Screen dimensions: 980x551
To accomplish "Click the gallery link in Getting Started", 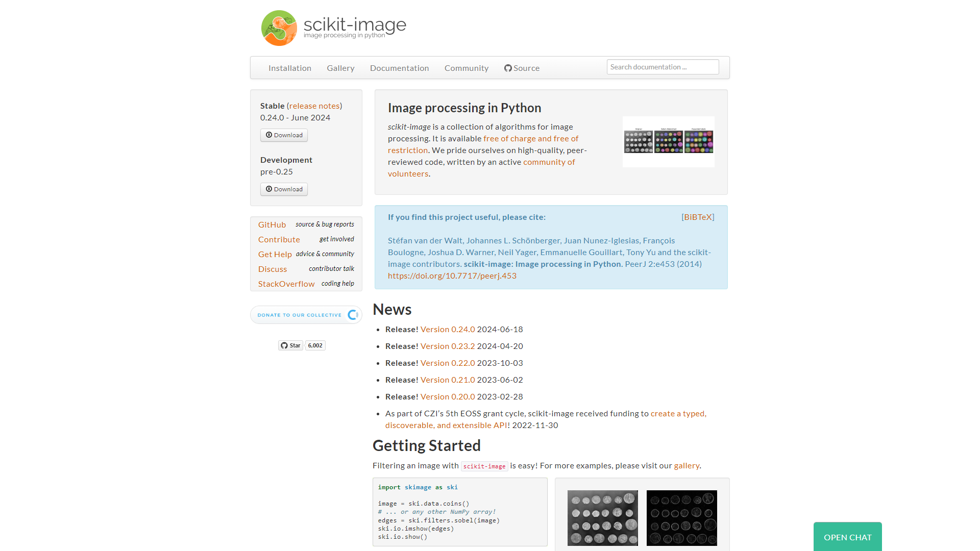I will click(685, 466).
